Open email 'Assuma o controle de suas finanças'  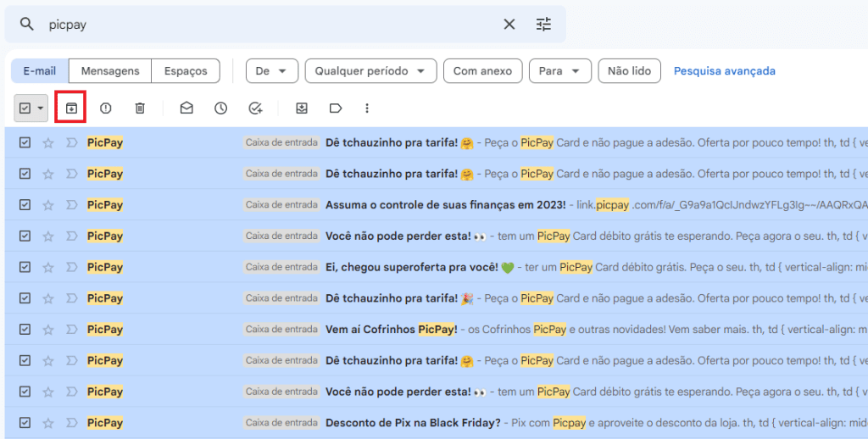point(446,205)
